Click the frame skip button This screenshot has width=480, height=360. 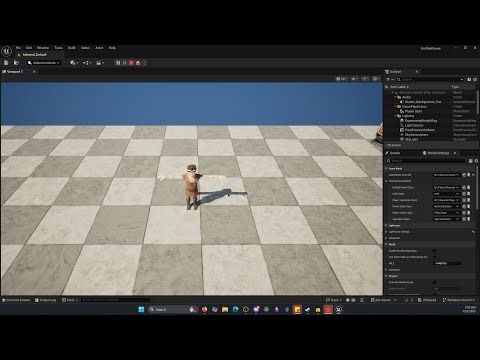tap(125, 63)
